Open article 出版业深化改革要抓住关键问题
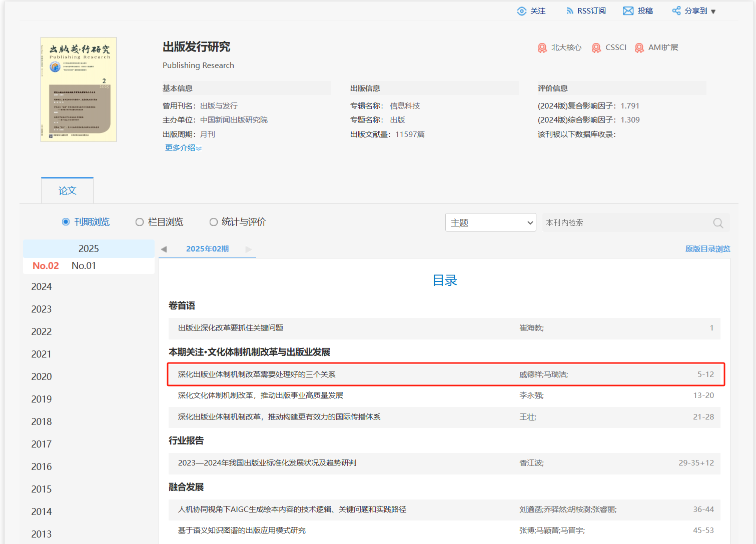The width and height of the screenshot is (756, 544). point(231,328)
